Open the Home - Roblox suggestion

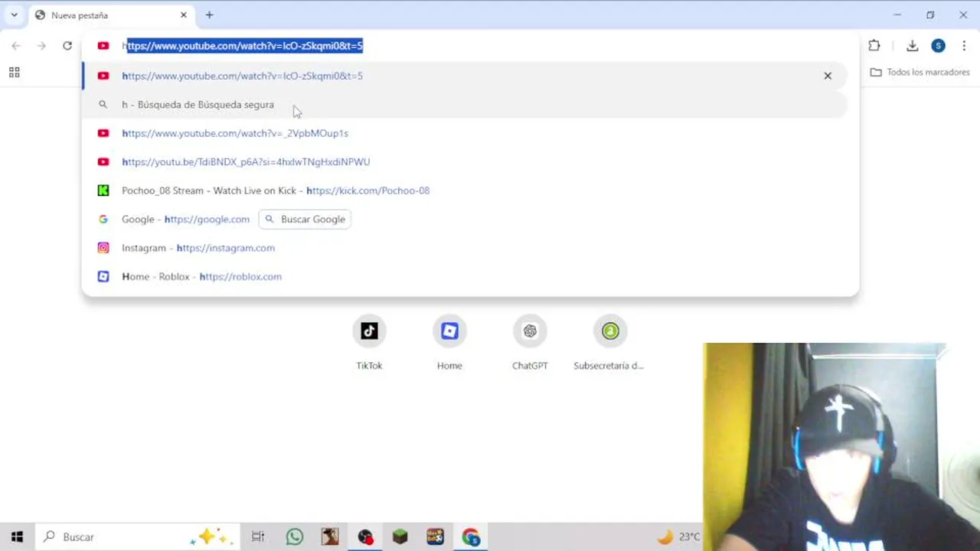coord(465,277)
